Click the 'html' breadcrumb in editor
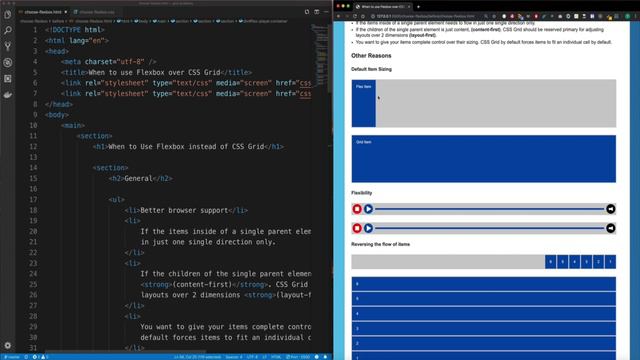 coord(122,21)
